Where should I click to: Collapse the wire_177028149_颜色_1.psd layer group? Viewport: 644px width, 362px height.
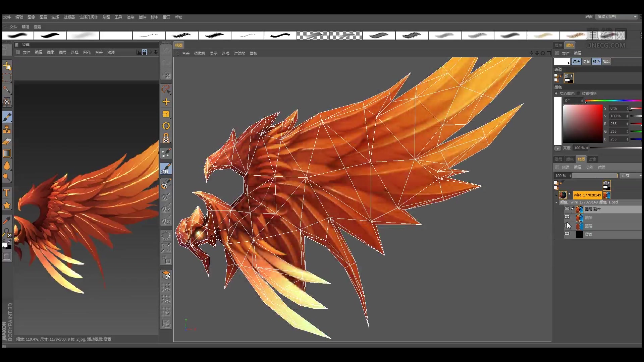point(556,202)
